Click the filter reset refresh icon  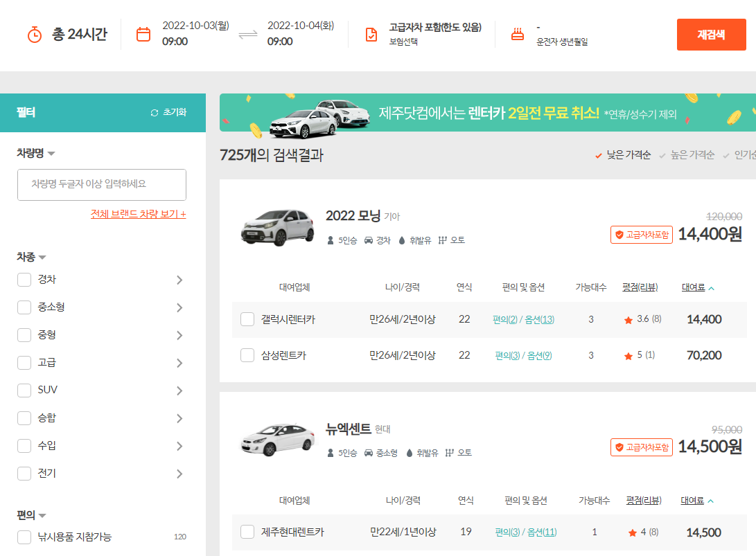tap(155, 113)
